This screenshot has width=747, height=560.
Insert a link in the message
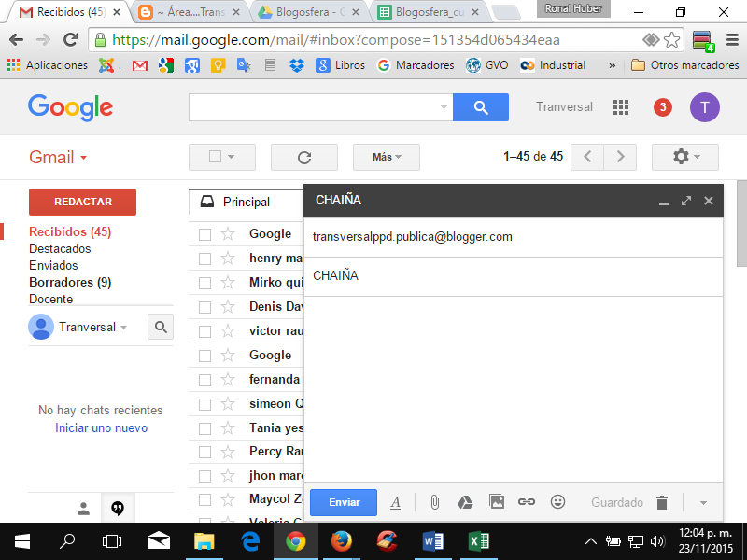(527, 501)
